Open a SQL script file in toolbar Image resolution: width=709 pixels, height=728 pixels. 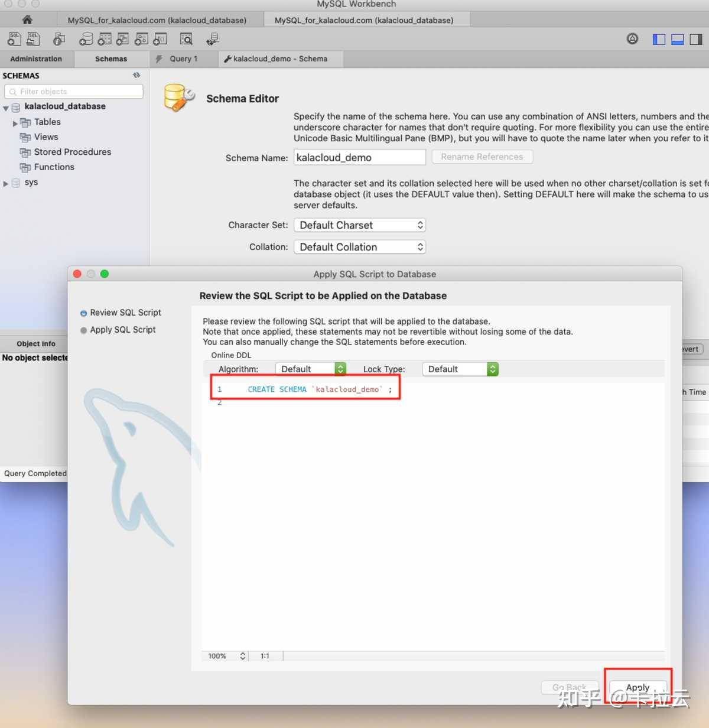32,38
